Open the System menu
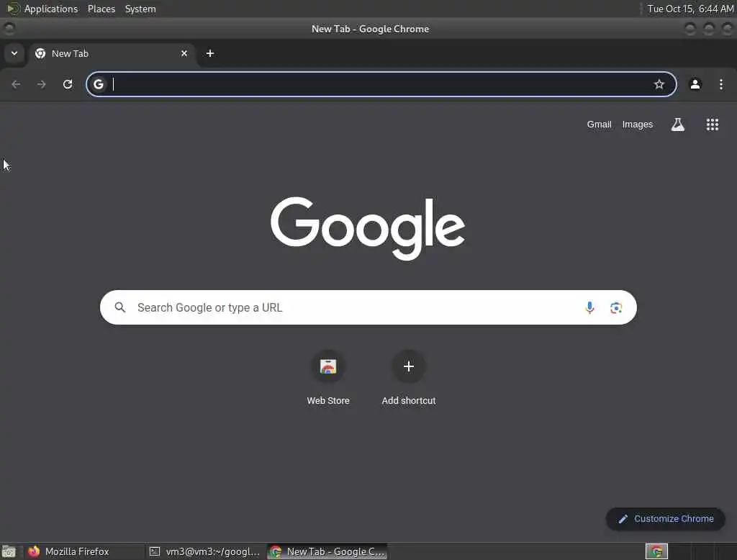Screen dimensions: 737x560 [140, 9]
